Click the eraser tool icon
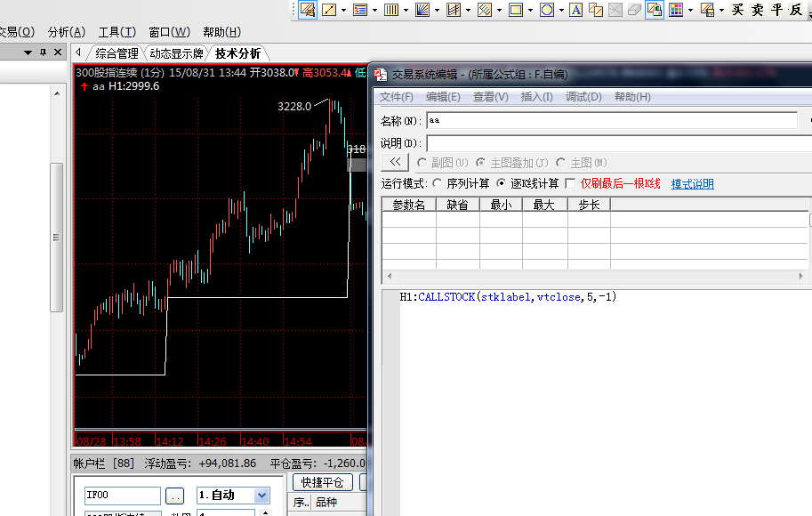 point(634,10)
